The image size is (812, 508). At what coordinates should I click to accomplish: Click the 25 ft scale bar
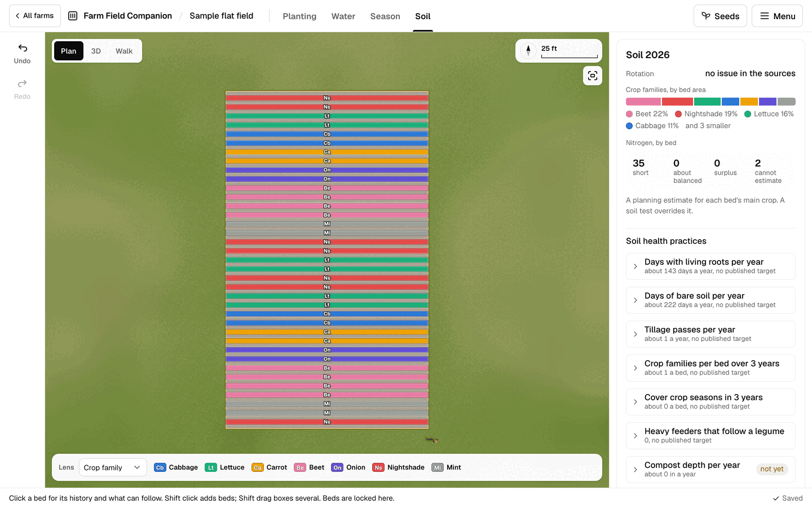pyautogui.click(x=570, y=51)
